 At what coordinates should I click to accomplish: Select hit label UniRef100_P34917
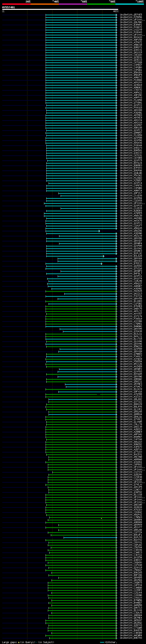click(x=131, y=357)
